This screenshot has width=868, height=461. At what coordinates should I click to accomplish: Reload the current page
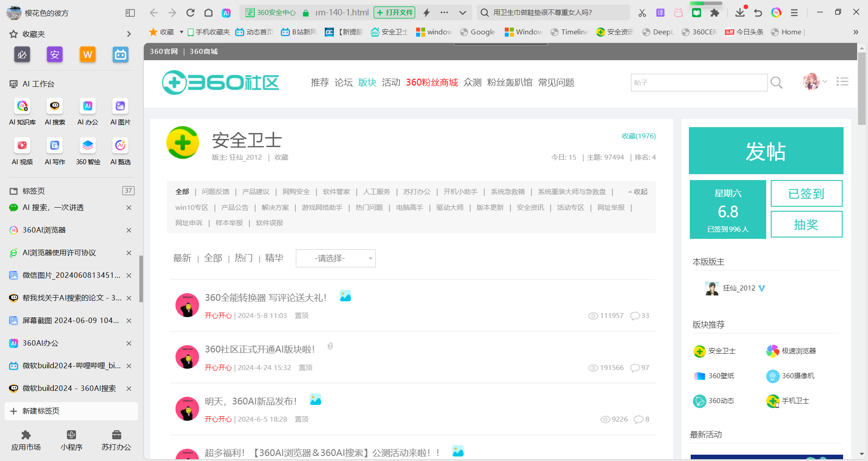pyautogui.click(x=190, y=13)
